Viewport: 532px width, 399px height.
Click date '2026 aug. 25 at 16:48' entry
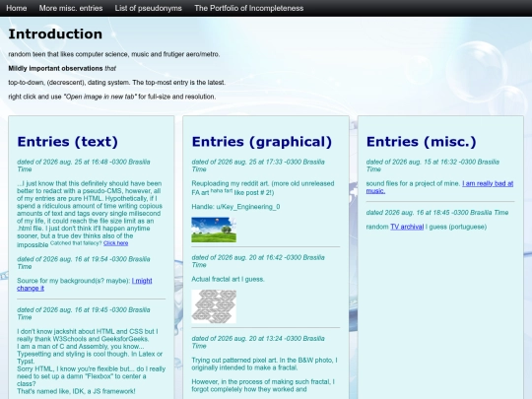(84, 166)
